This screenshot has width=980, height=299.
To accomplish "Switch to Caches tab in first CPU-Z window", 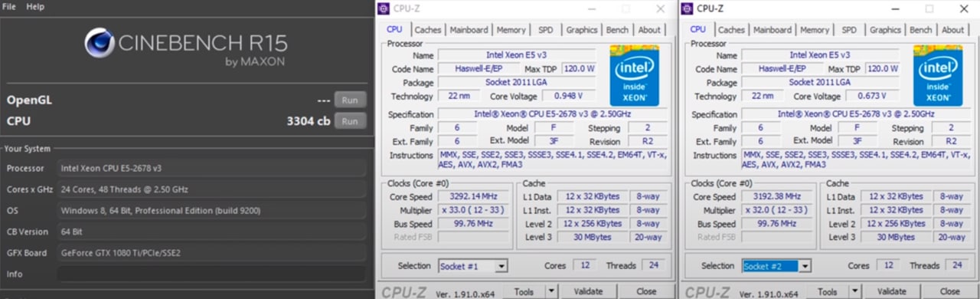I will [x=428, y=30].
